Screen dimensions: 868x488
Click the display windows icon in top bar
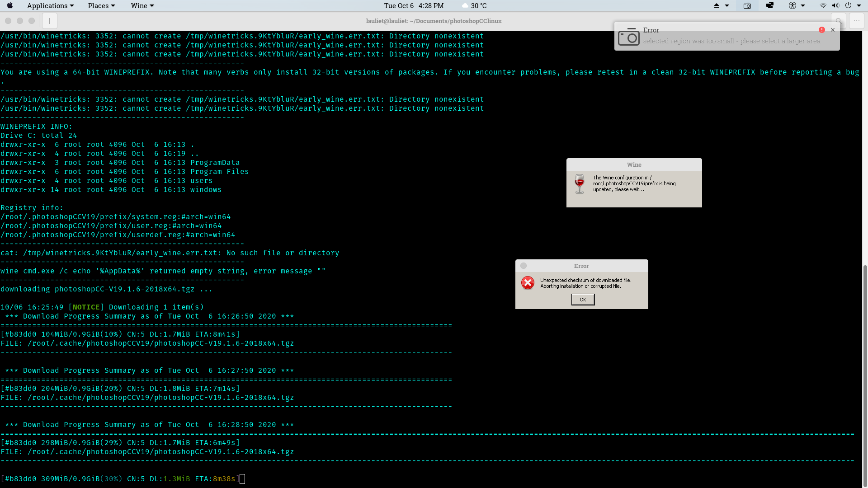click(770, 5)
